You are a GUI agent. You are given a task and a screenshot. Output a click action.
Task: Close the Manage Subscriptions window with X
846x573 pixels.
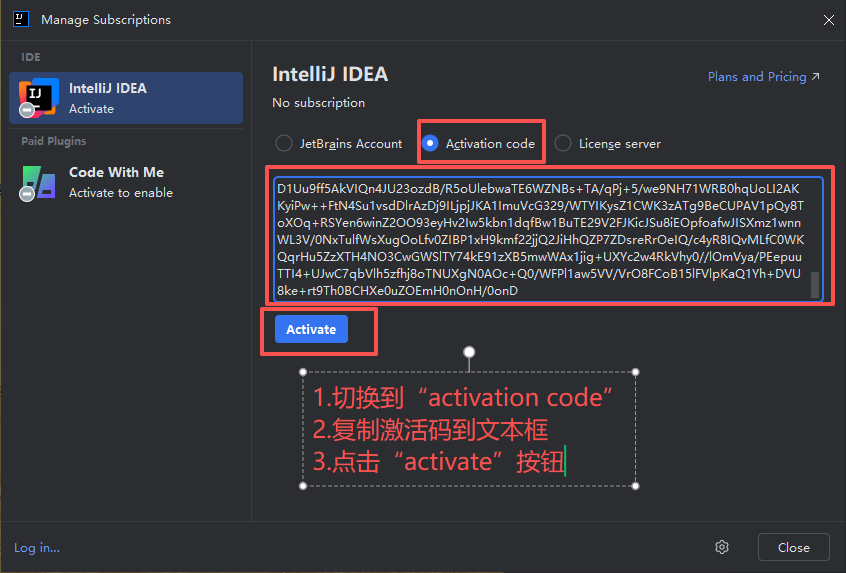[x=828, y=20]
